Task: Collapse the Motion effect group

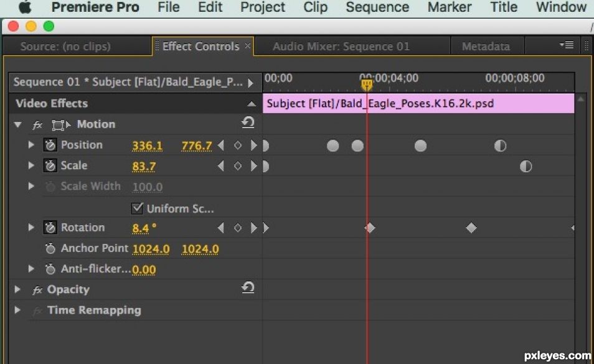Action: pyautogui.click(x=17, y=124)
